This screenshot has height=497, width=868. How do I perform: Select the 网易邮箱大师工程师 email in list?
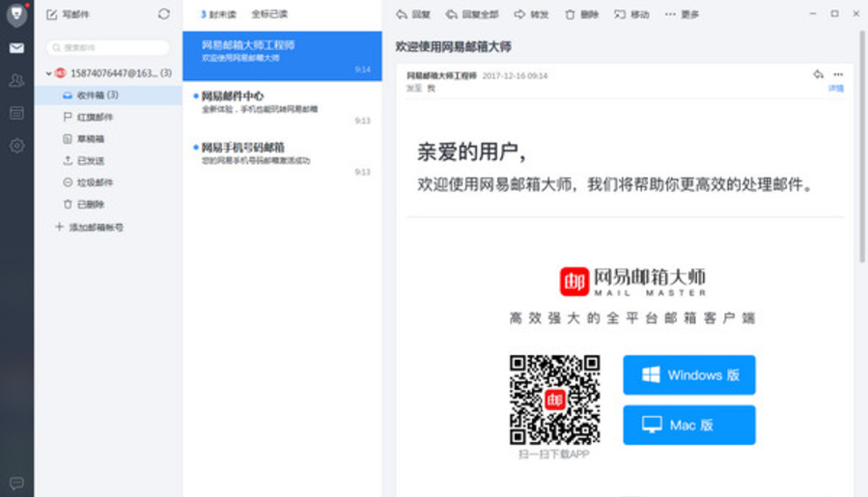point(282,56)
